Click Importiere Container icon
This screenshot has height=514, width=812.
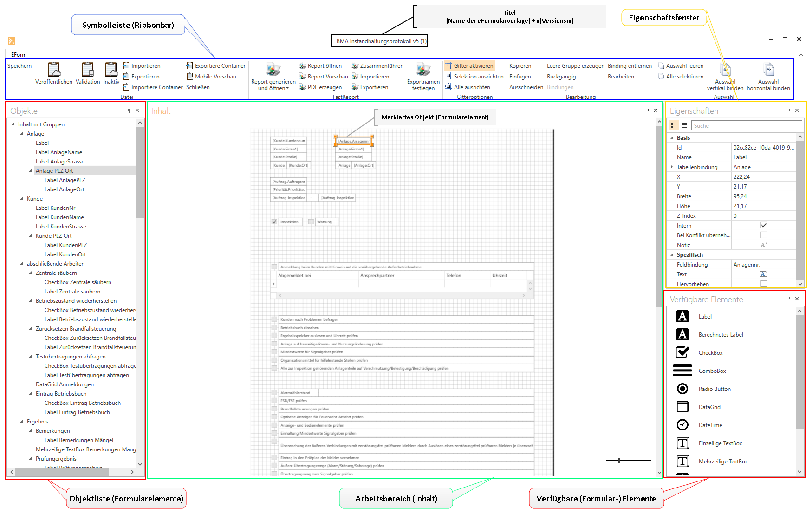click(126, 87)
